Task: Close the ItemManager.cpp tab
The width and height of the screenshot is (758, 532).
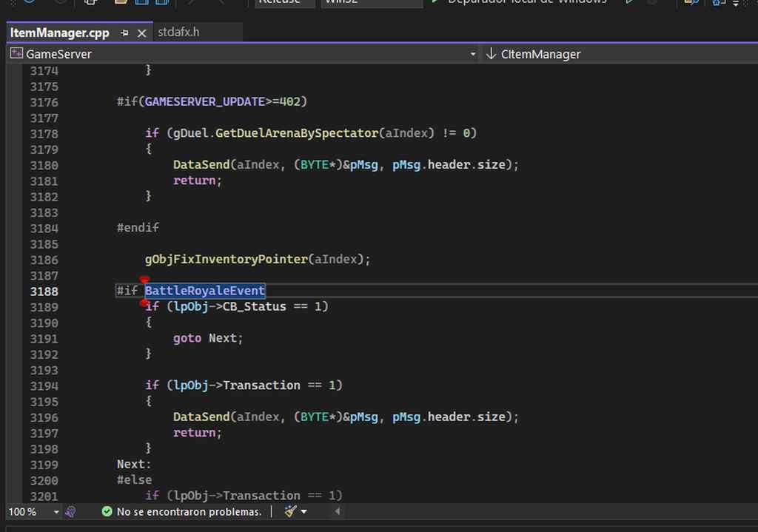Action: (141, 33)
